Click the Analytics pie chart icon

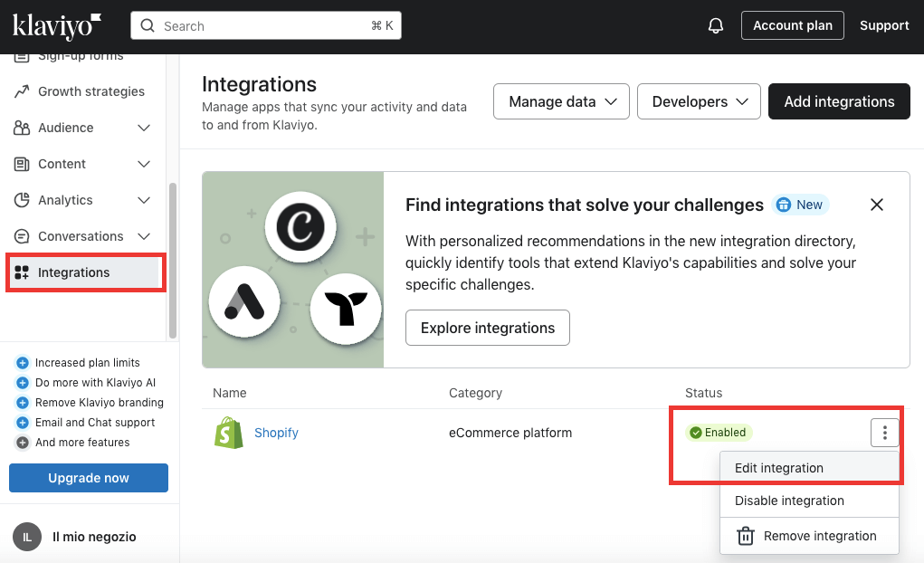click(22, 200)
